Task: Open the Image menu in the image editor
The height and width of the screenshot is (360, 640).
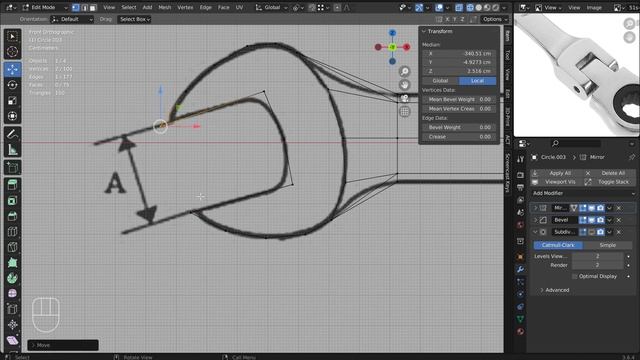Action: 594,7
